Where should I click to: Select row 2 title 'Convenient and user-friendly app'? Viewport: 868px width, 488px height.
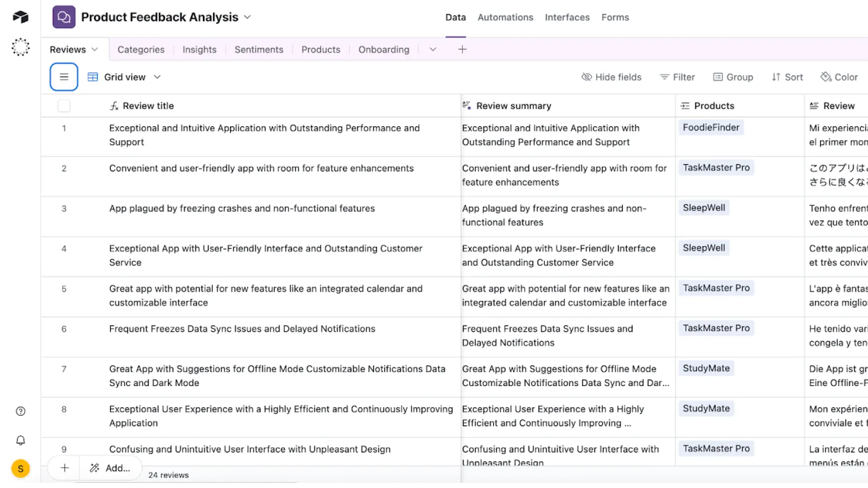coord(261,168)
